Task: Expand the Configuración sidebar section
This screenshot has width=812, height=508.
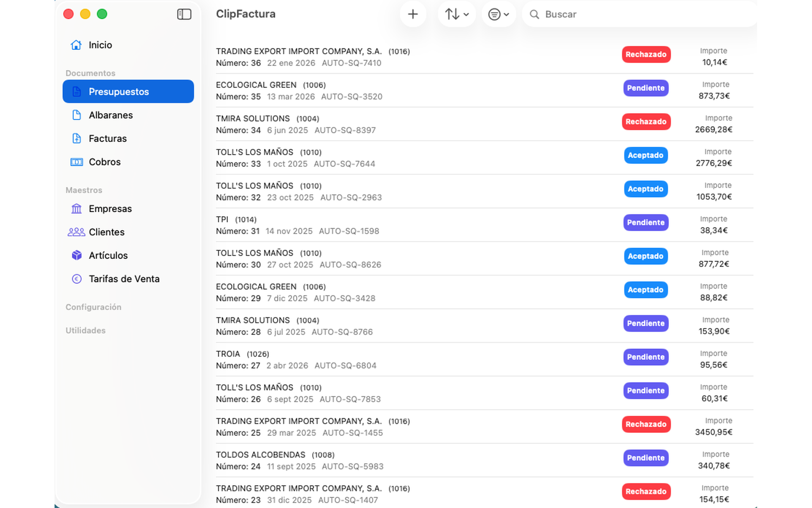Action: coord(93,307)
